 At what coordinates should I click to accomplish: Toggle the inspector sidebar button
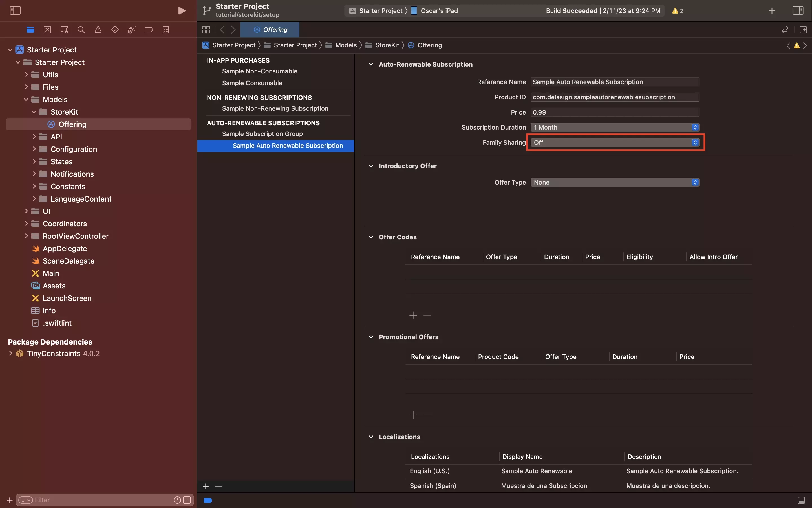[x=798, y=10]
